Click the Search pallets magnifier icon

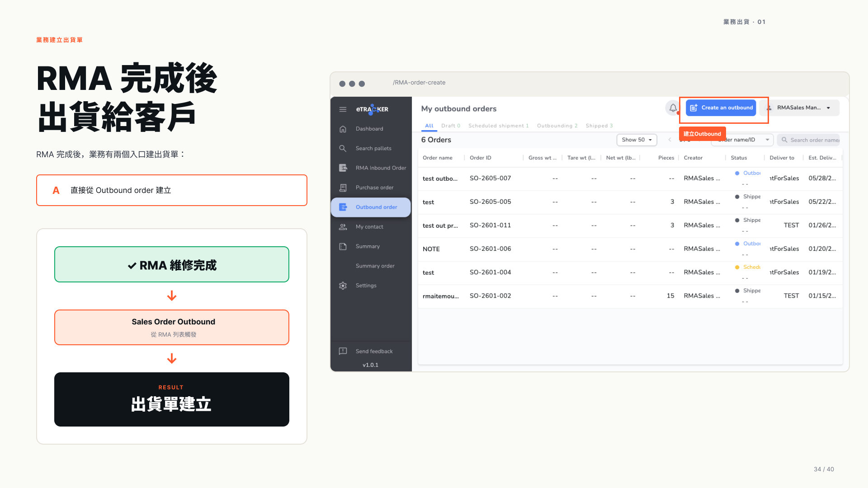coord(343,148)
